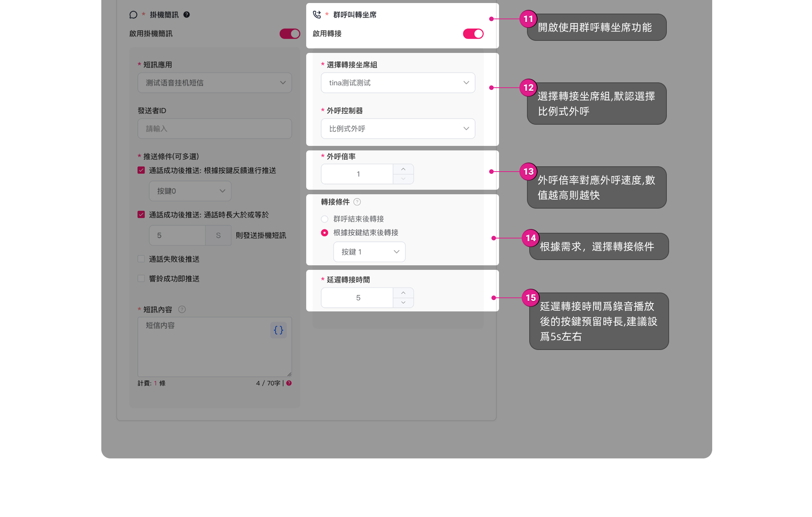Turn off the 啟用掛機簡訊 toggle

point(290,34)
